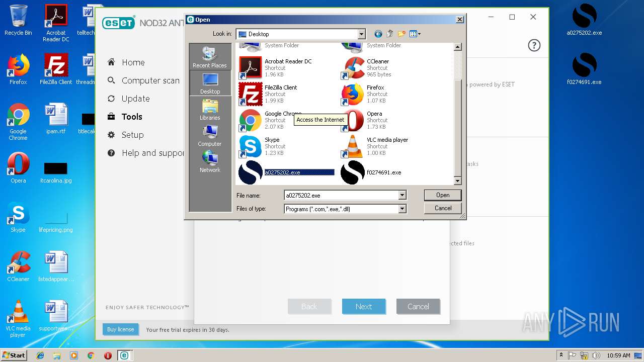Open Firefox desktop shortcut
Image resolution: width=644 pixels, height=362 pixels.
(x=18, y=69)
